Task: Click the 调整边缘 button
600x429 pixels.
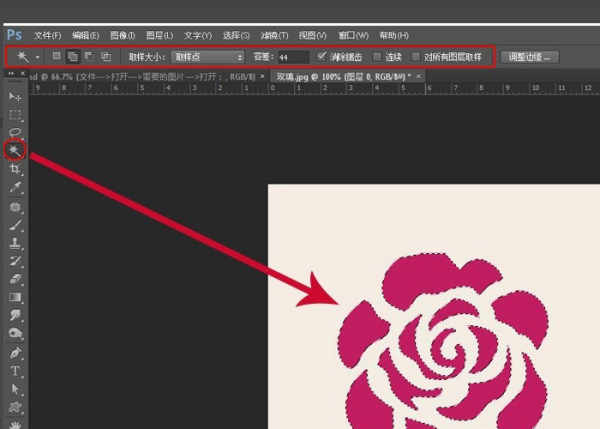Action: click(x=530, y=57)
